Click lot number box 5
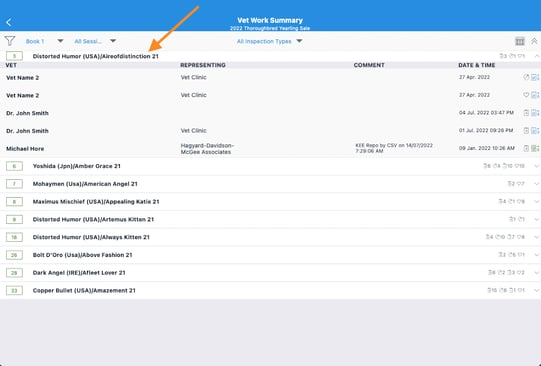The height and width of the screenshot is (366, 541). pyautogui.click(x=14, y=56)
